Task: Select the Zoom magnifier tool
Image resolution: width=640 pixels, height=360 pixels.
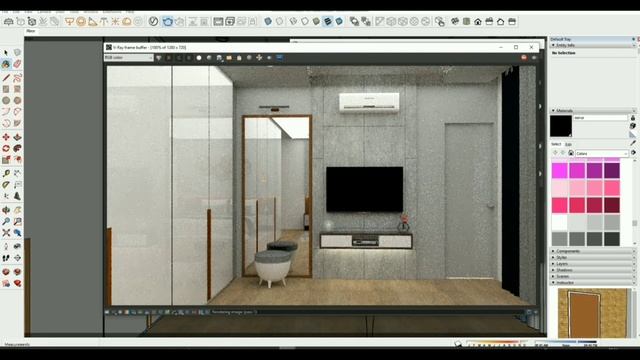Action: point(6,222)
